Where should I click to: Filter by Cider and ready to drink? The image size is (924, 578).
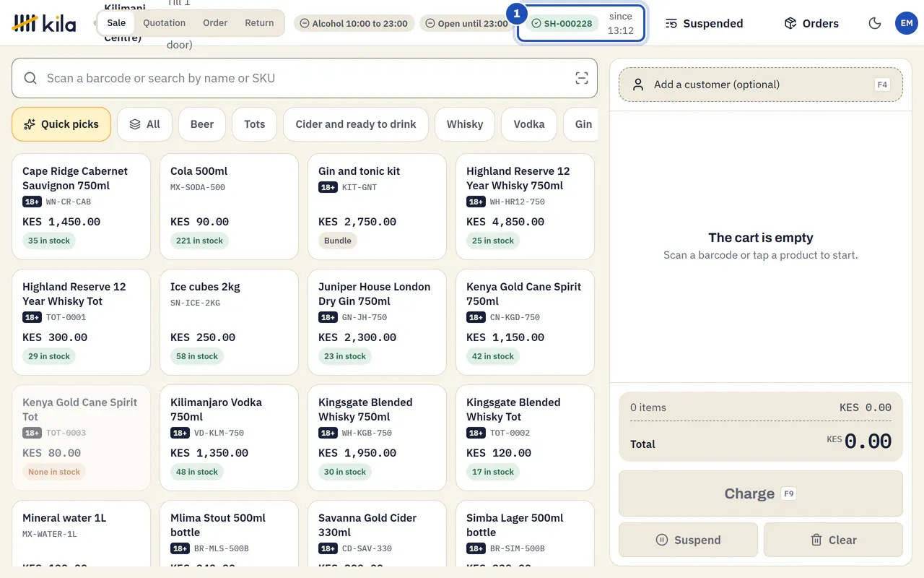(356, 124)
